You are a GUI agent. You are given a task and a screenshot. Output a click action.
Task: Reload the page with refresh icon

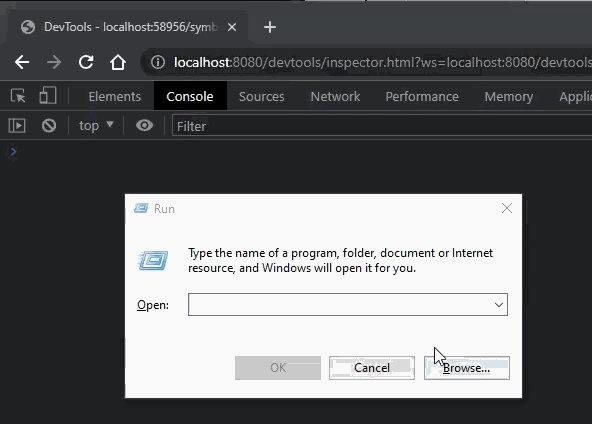point(86,62)
